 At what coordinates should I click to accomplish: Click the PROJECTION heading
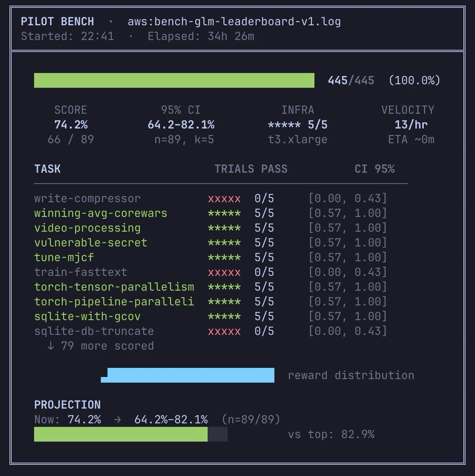click(x=67, y=405)
